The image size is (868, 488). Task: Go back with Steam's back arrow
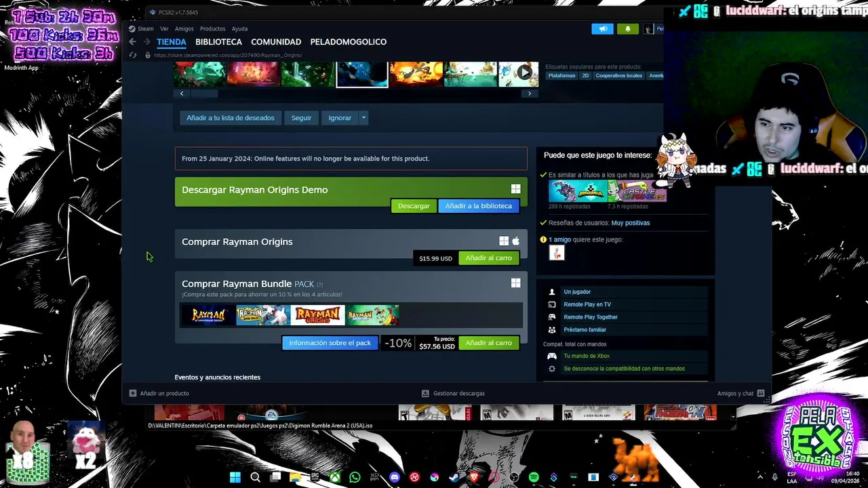[132, 42]
